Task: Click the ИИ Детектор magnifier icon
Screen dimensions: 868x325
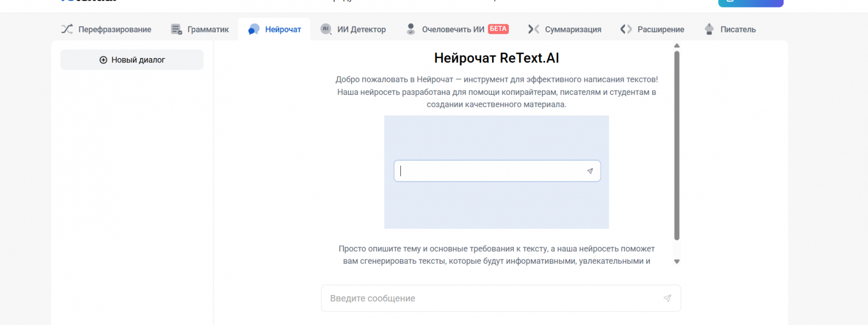Action: click(x=326, y=29)
